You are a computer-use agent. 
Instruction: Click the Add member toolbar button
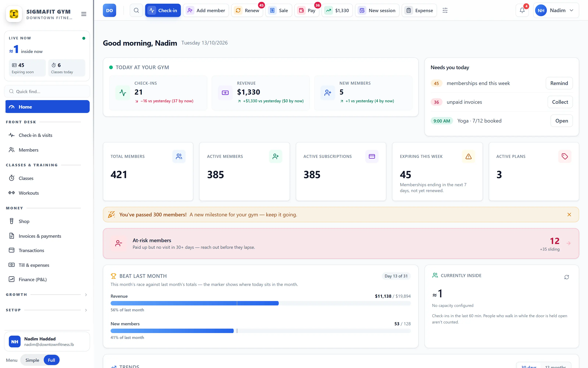(x=206, y=10)
